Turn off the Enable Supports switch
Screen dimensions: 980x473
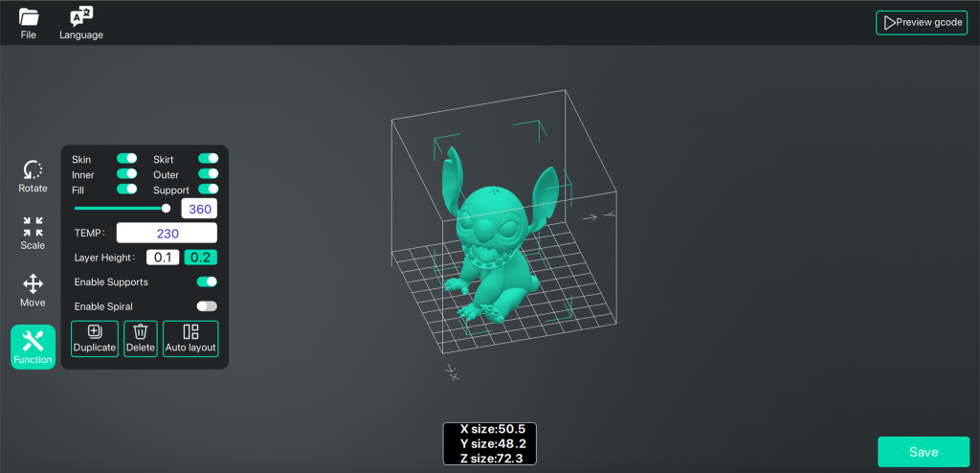pyautogui.click(x=207, y=282)
